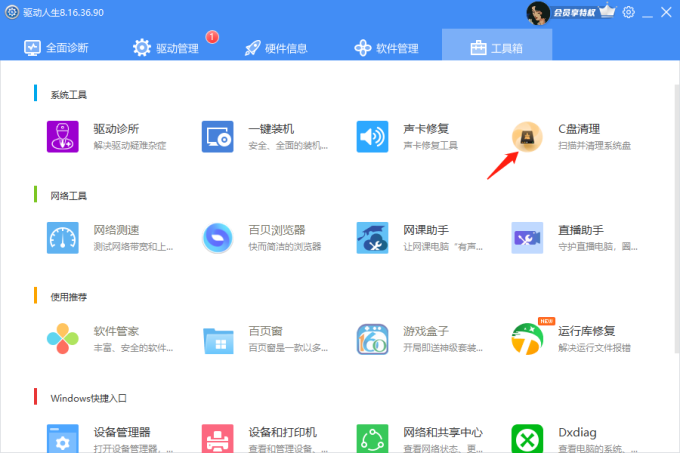680x453 pixels.
Task: Click the 直播助手 title text
Action: 581,230
